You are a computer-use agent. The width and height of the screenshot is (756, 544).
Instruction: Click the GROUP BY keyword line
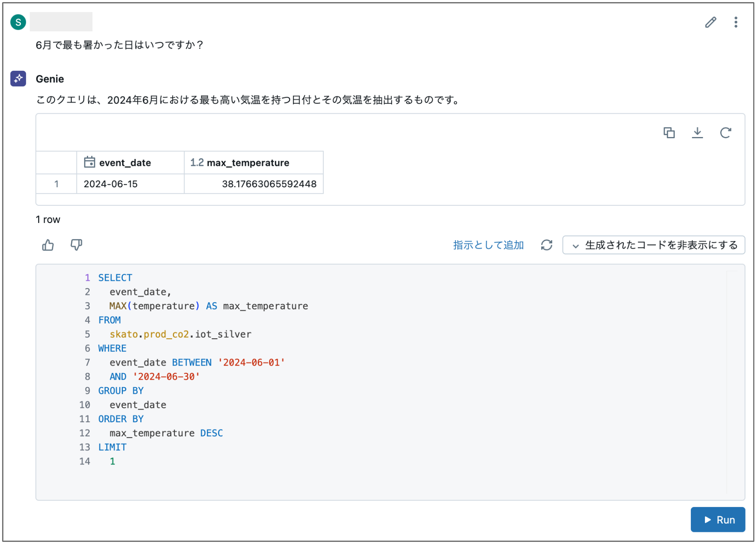click(x=121, y=391)
